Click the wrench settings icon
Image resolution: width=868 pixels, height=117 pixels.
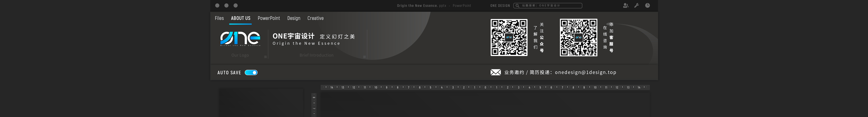pyautogui.click(x=636, y=5)
